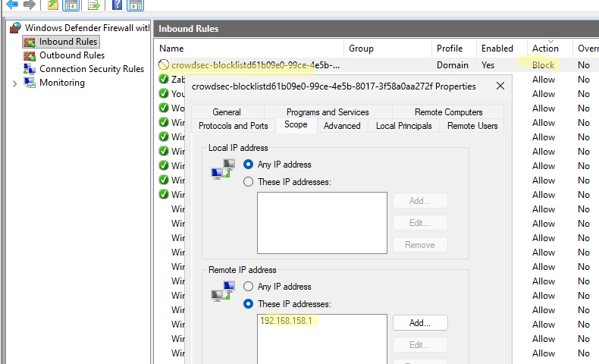Click the grey forward arrow

click(30, 5)
